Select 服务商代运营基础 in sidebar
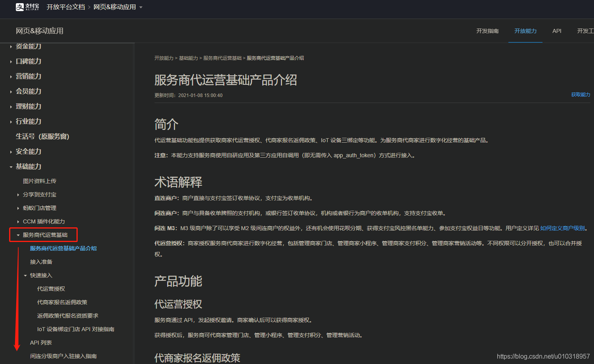This screenshot has height=364, width=594. [x=45, y=235]
